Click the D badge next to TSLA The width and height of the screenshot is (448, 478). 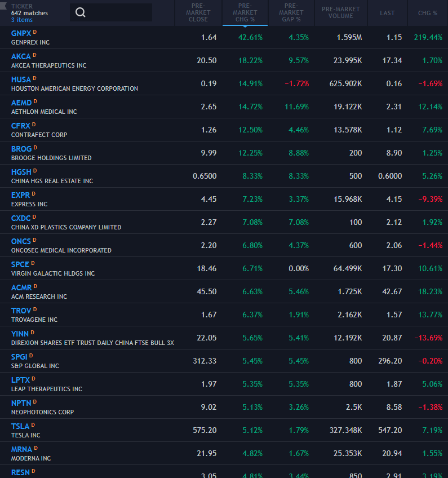tap(33, 425)
